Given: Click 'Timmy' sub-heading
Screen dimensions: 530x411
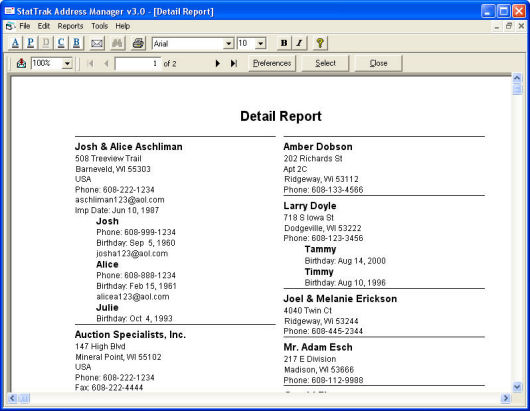Looking at the screenshot, I should (319, 272).
